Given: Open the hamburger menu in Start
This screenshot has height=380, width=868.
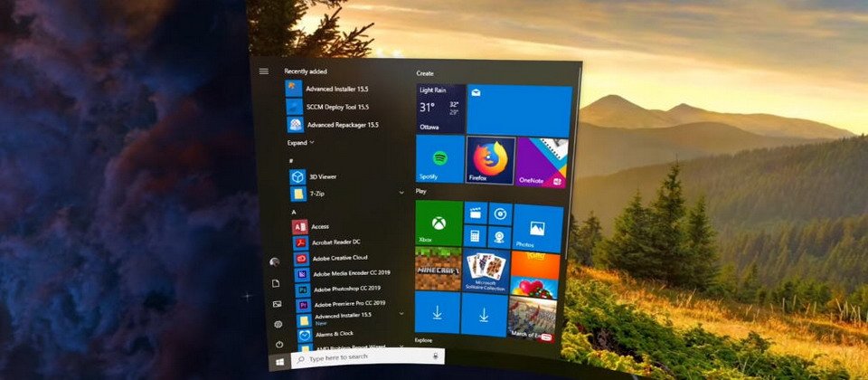Looking at the screenshot, I should click(x=263, y=71).
